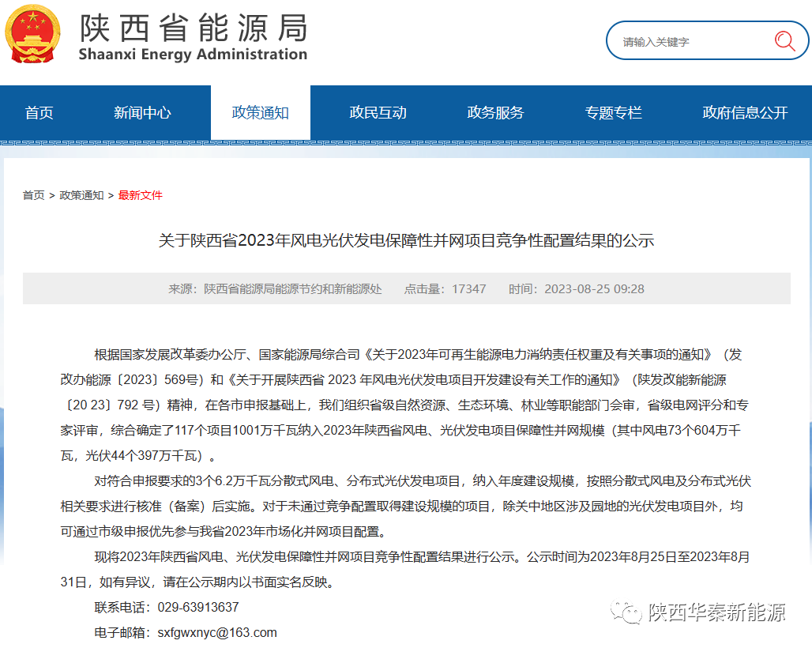Screen dimensions: 812x648
Task: Click the article headline about 2023年风电光伏
Action: pos(406,240)
